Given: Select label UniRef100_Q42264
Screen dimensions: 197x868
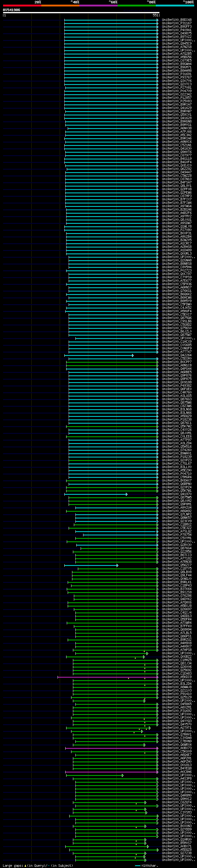Looking at the screenshot, I should tap(176, 355).
